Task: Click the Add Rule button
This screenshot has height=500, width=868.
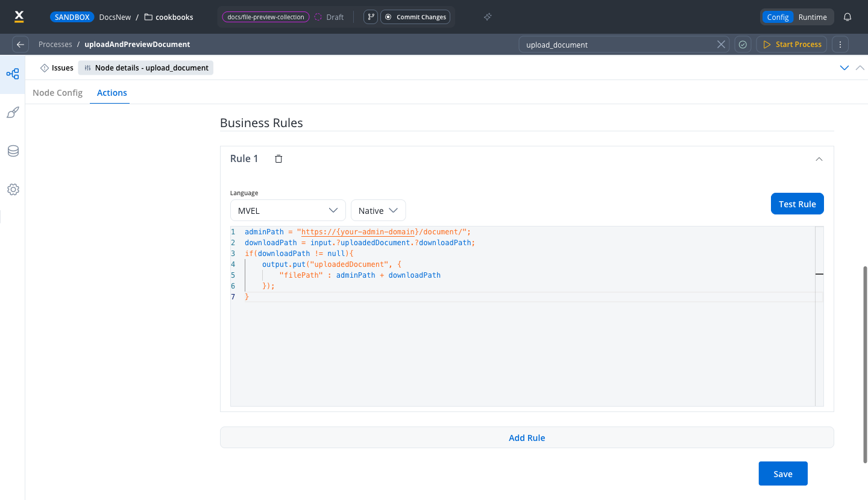Action: point(527,438)
